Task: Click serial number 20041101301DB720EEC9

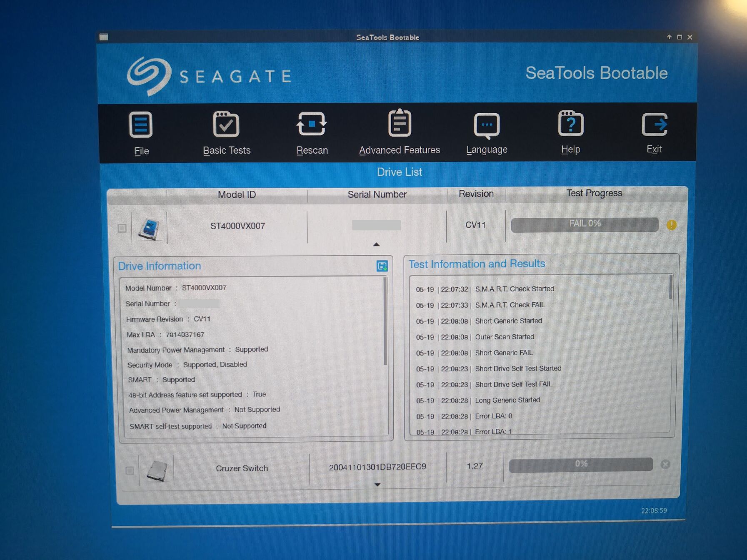Action: [377, 467]
